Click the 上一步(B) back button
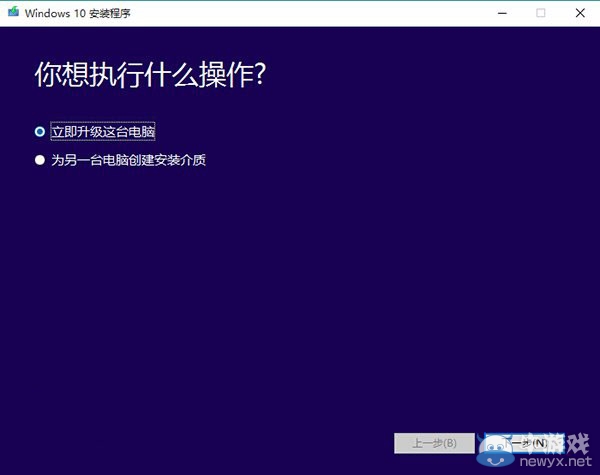 434,443
